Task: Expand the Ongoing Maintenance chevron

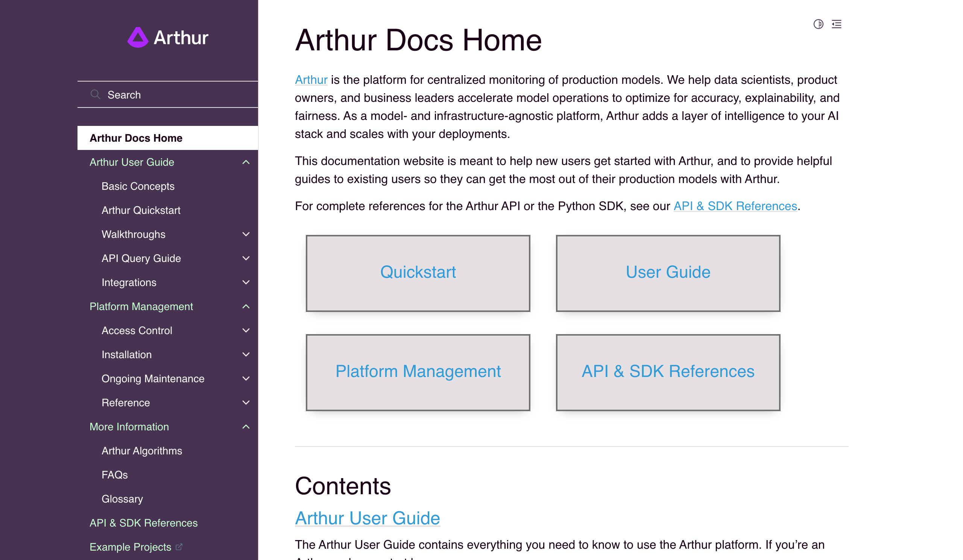Action: click(246, 379)
